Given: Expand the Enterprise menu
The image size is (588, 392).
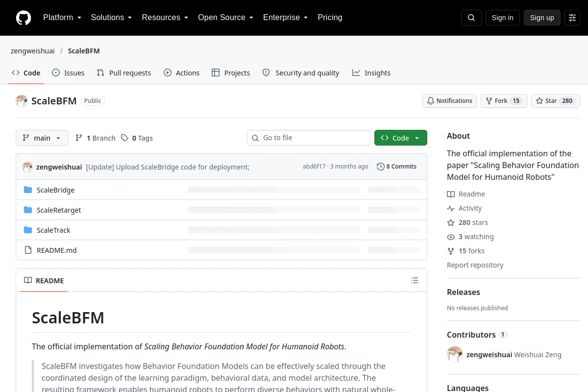Looking at the screenshot, I should pyautogui.click(x=285, y=18).
